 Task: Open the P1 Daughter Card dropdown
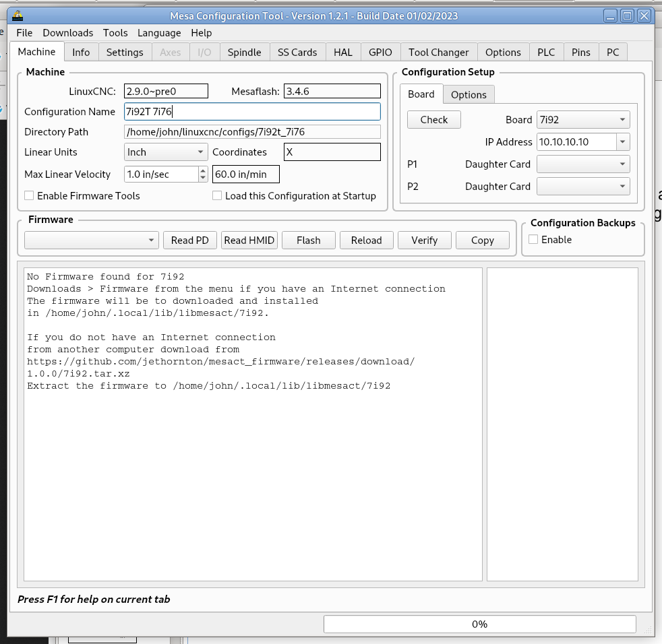[x=583, y=164]
